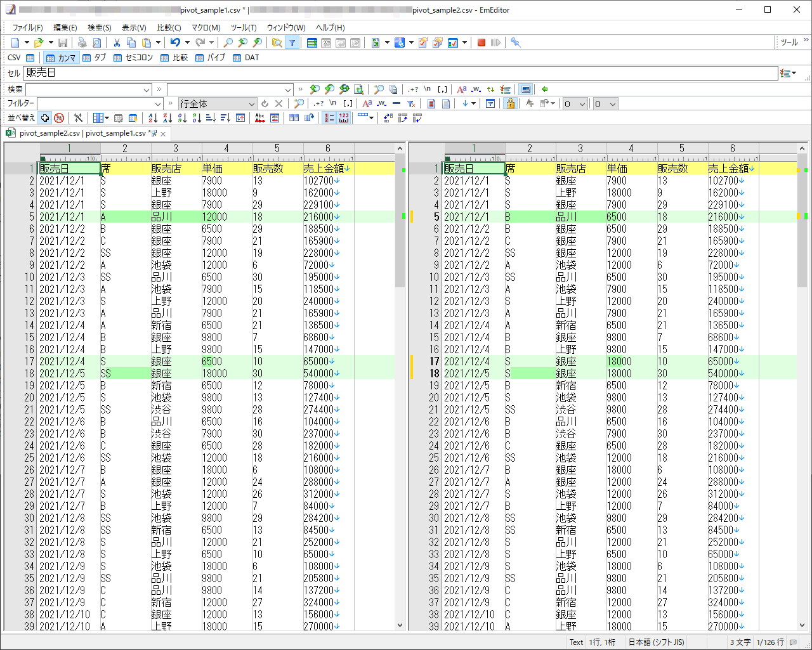Viewport: 812px width, 650px height.
Task: Expand the 検索 search history dropdown
Action: pos(147,89)
